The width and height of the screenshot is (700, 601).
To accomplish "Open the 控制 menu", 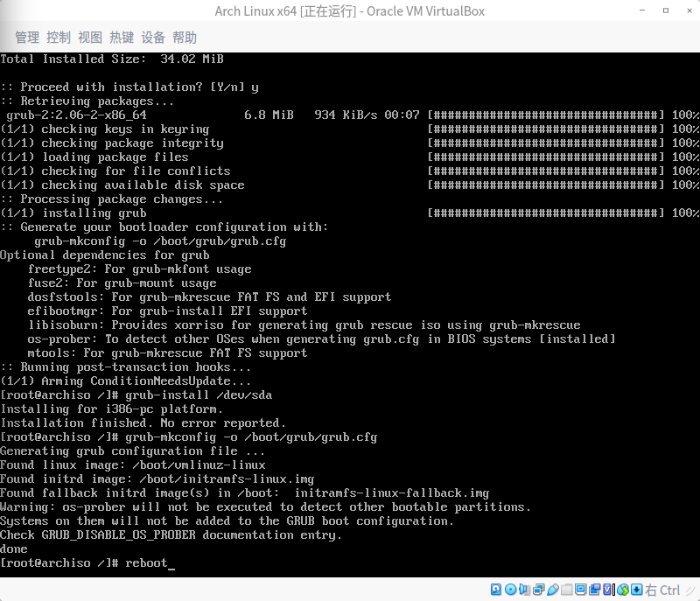I will pos(59,38).
